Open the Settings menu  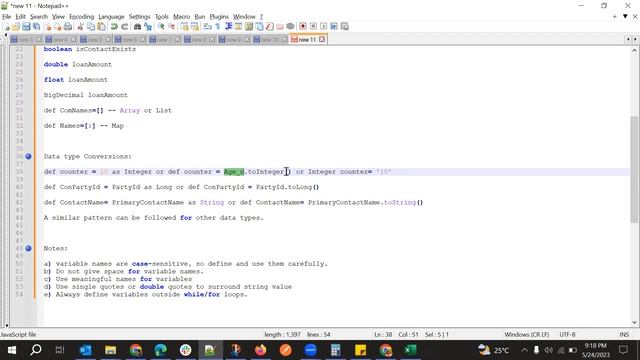click(x=139, y=17)
